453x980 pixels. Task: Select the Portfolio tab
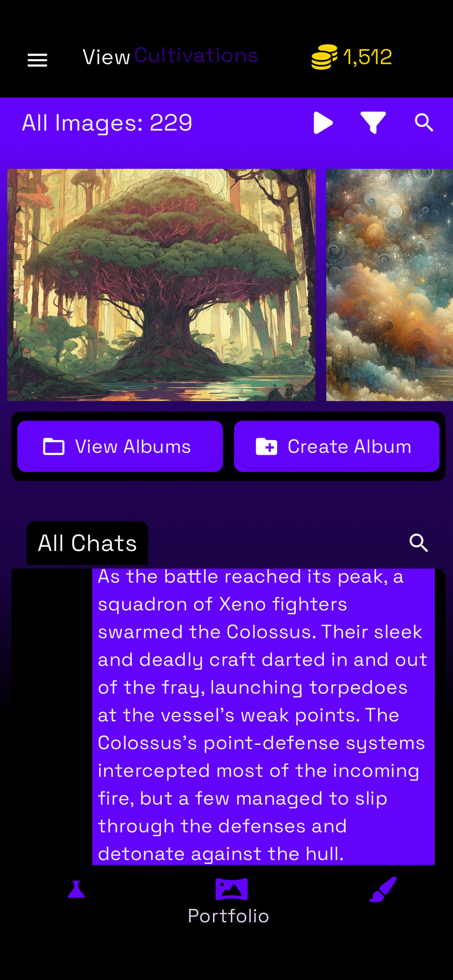point(228,902)
